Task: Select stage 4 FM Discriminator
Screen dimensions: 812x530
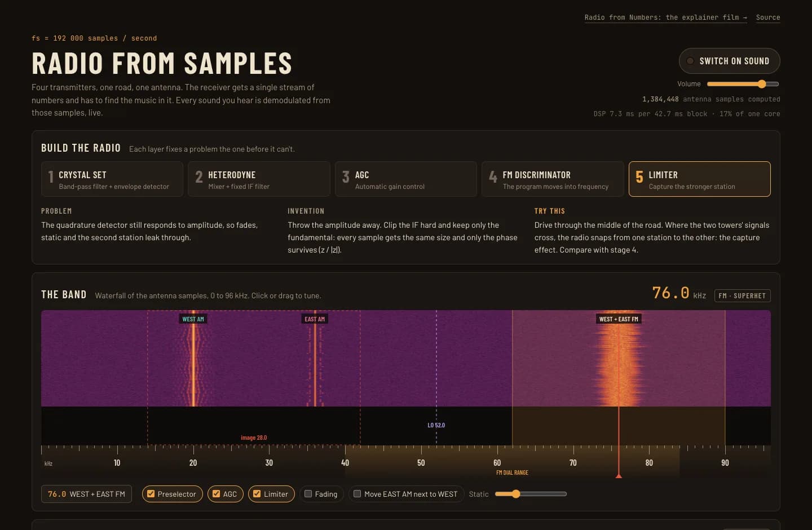Action: 553,179
